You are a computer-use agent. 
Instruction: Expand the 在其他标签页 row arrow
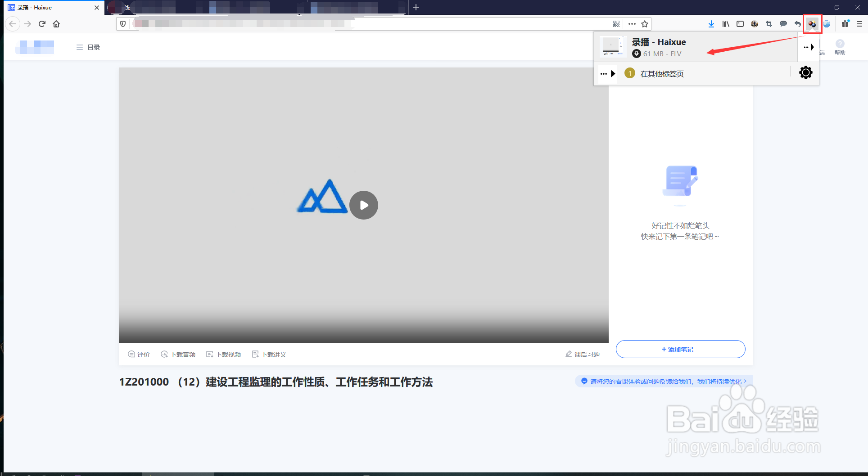[x=608, y=73]
